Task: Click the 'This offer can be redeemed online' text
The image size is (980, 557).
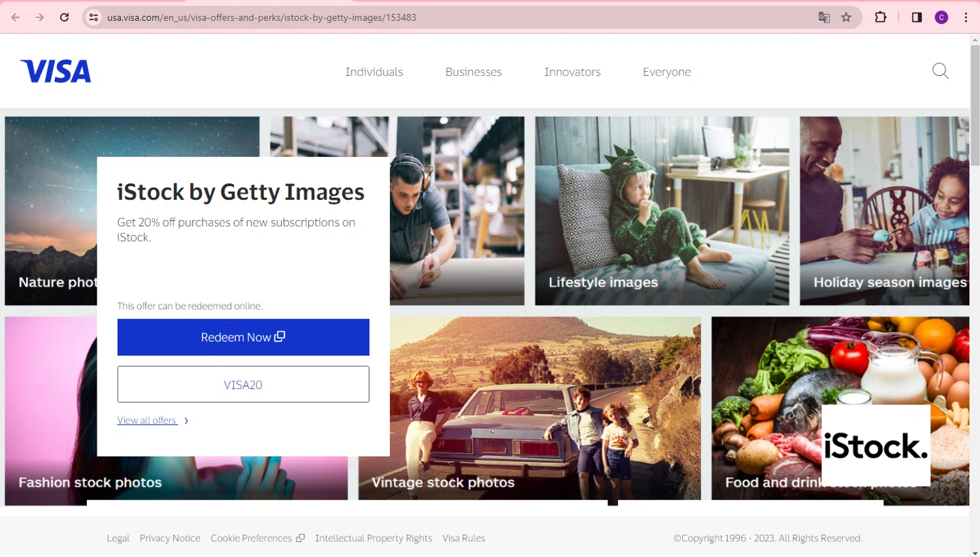Action: point(189,306)
